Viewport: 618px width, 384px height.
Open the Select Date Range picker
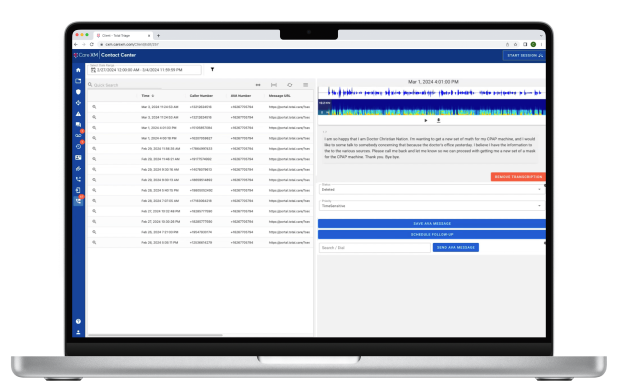[x=145, y=69]
